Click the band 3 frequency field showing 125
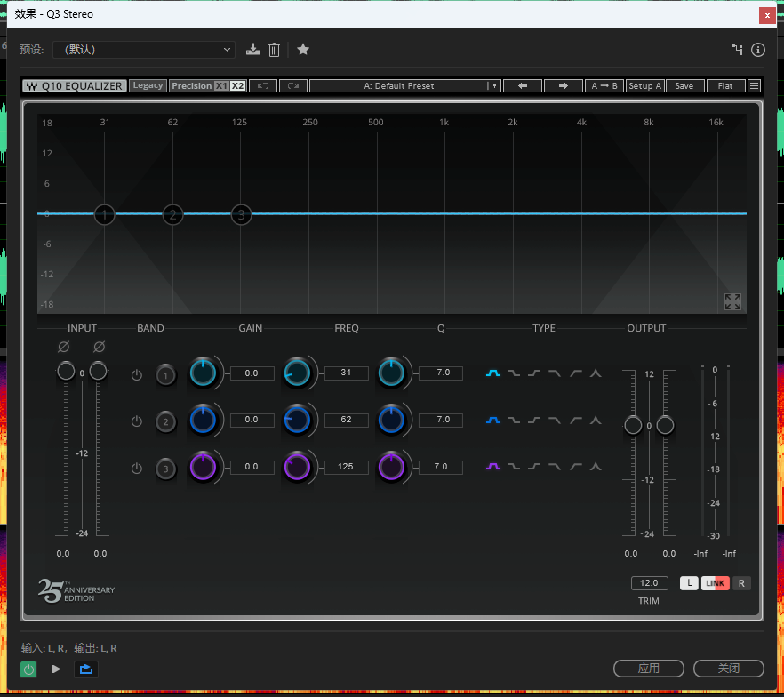This screenshot has height=697, width=784. [x=346, y=467]
